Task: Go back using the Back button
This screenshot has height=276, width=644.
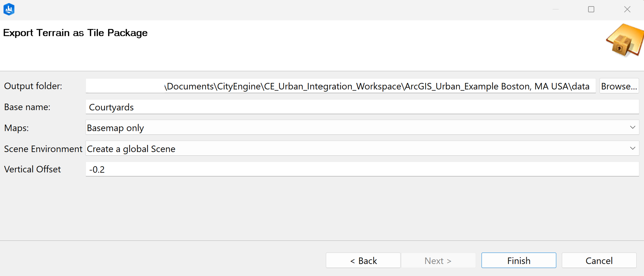Action: tap(363, 261)
